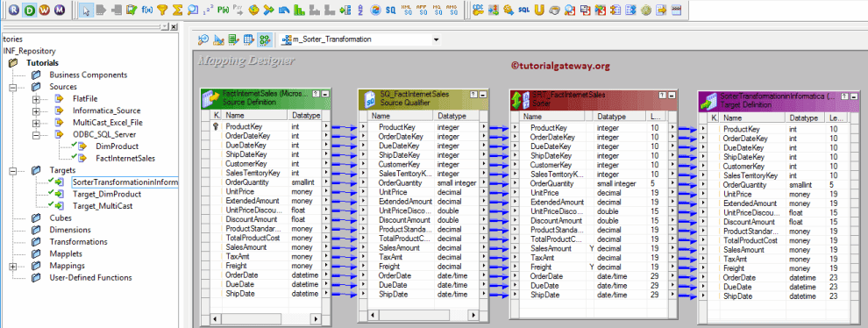Add a Source Qualifier SQ transformation

click(x=390, y=10)
